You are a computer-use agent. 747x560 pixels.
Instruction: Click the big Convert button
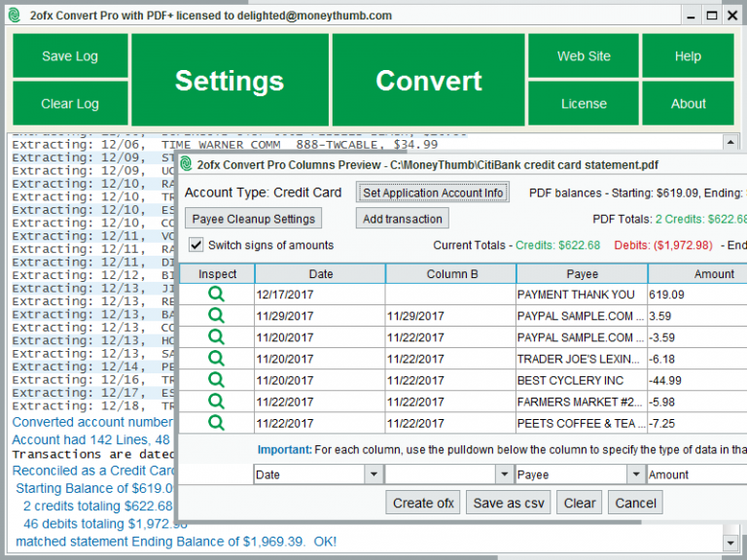(x=428, y=80)
